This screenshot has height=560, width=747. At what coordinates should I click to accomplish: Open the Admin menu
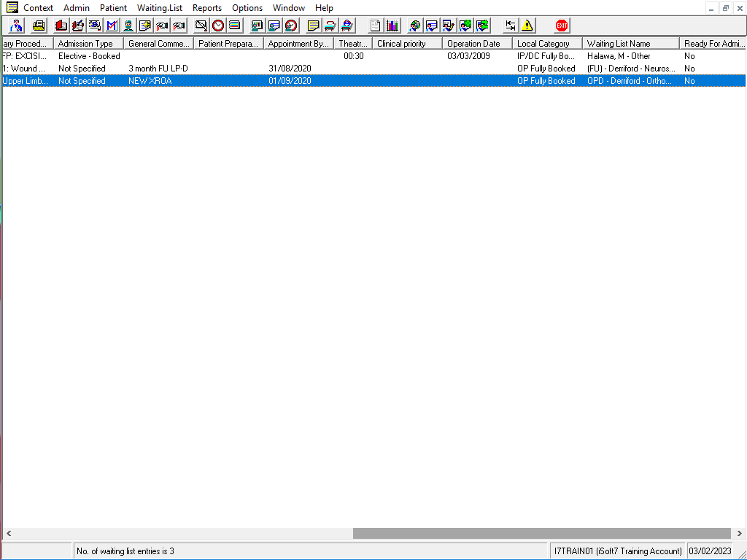(76, 8)
